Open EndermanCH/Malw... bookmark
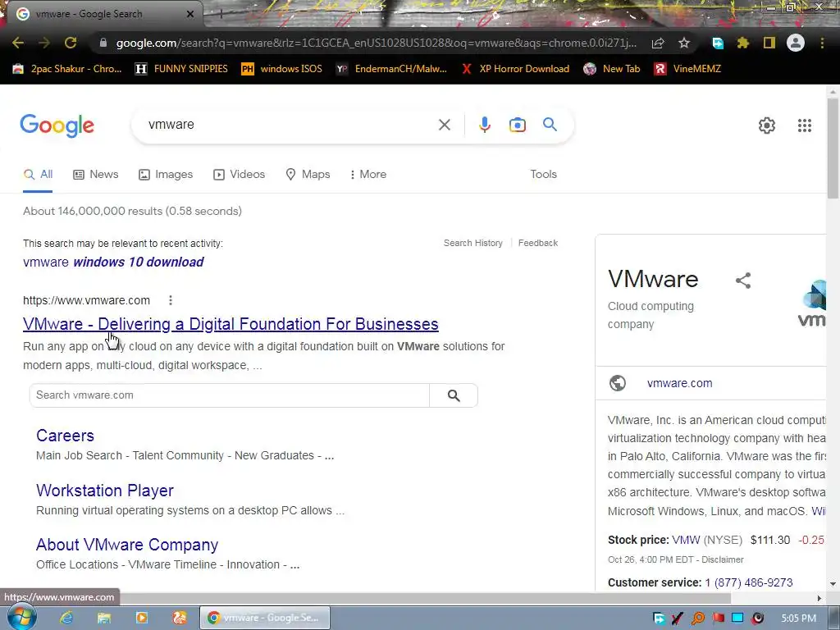This screenshot has height=630, width=840. click(391, 69)
